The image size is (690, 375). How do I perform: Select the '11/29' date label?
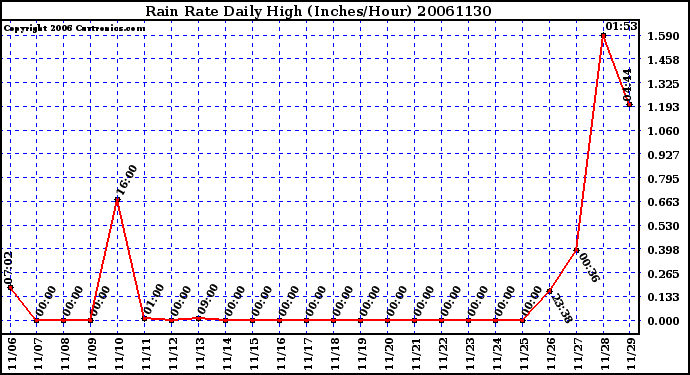point(633,354)
